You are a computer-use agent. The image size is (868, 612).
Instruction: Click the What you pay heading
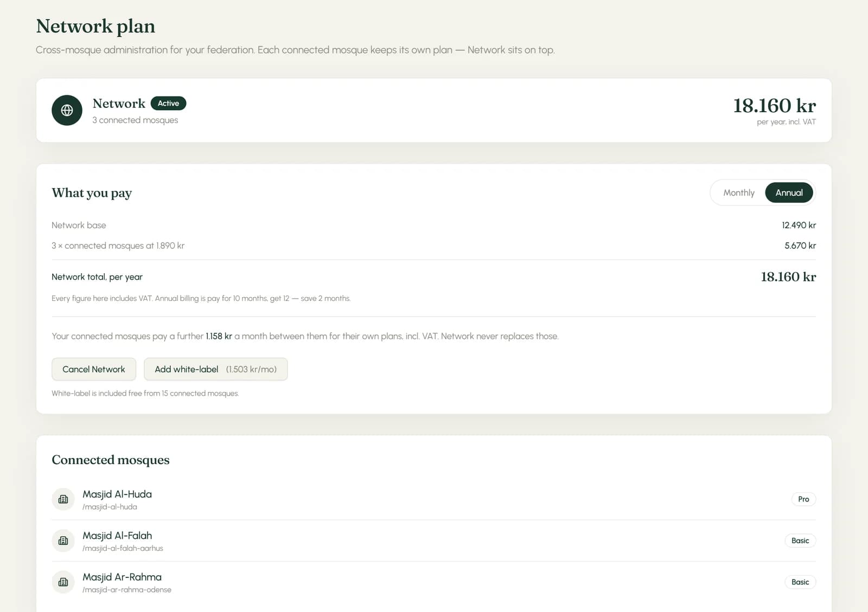tap(92, 193)
